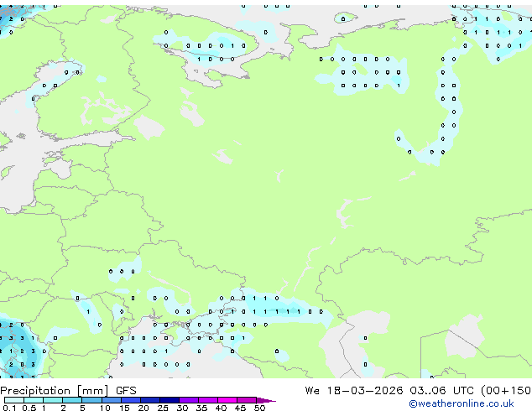Click dark blue swatch between 20 and 25
The image size is (532, 411).
pyautogui.click(x=150, y=400)
